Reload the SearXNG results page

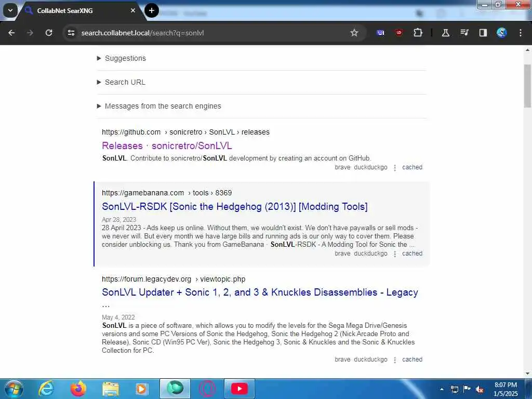click(49, 33)
